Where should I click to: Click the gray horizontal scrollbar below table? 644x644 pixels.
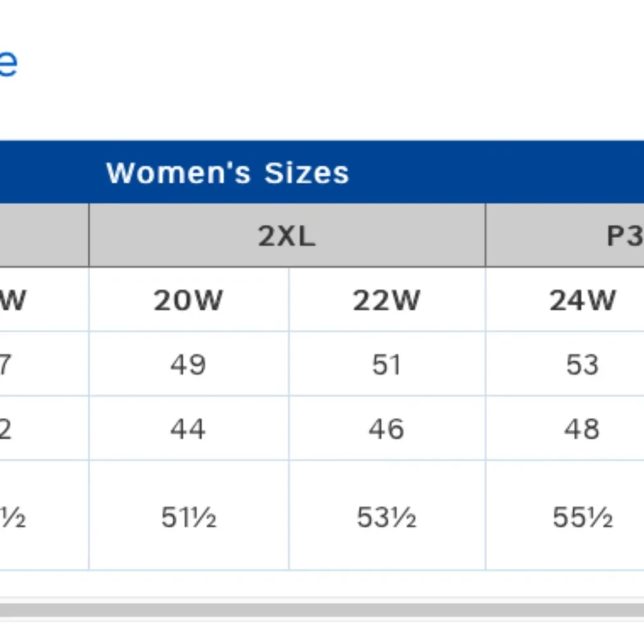pyautogui.click(x=322, y=609)
